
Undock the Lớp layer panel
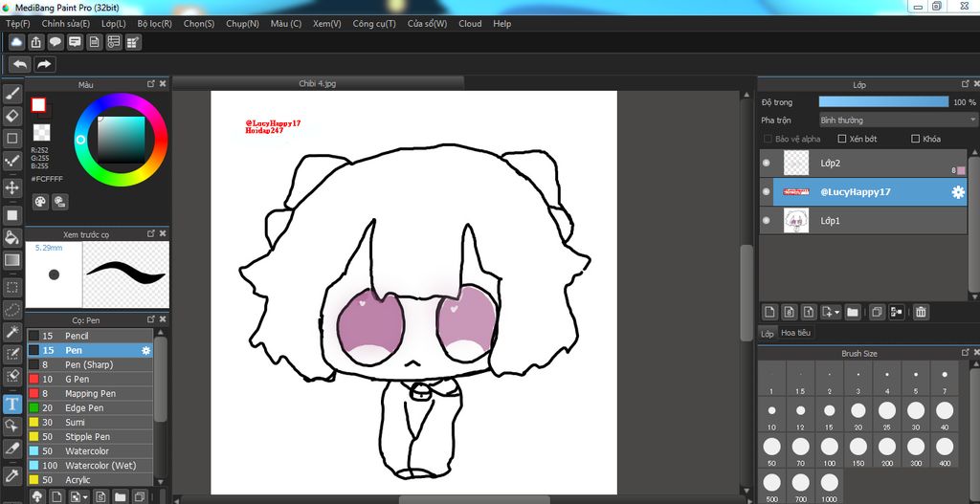coord(965,84)
